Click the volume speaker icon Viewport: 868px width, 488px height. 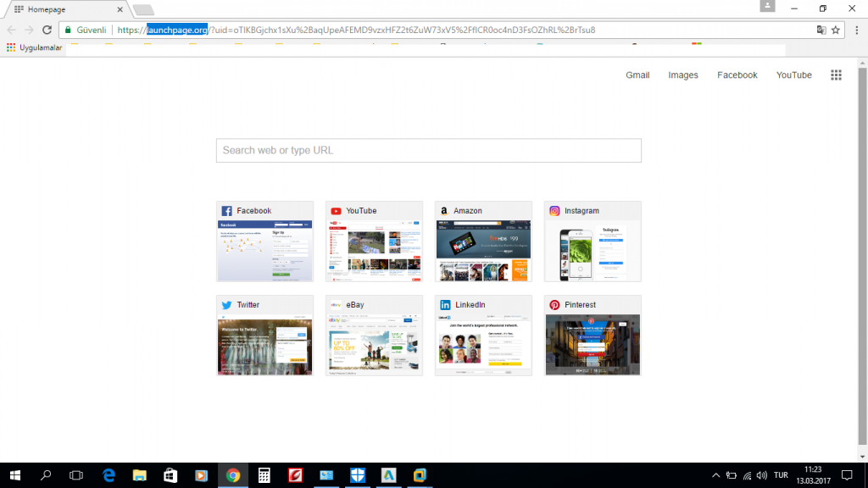762,475
